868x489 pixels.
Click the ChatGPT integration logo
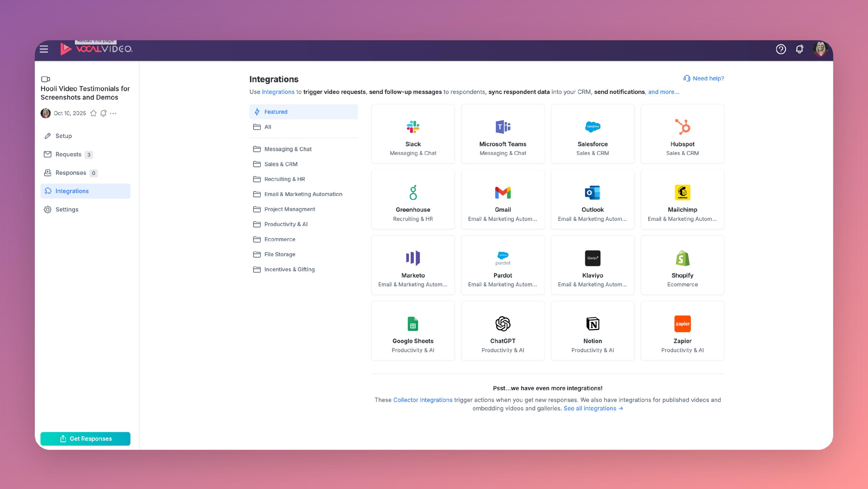pos(503,324)
